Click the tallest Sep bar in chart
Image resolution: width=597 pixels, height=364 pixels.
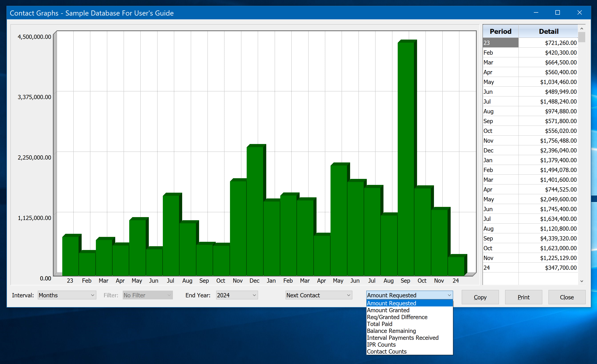[x=406, y=158]
